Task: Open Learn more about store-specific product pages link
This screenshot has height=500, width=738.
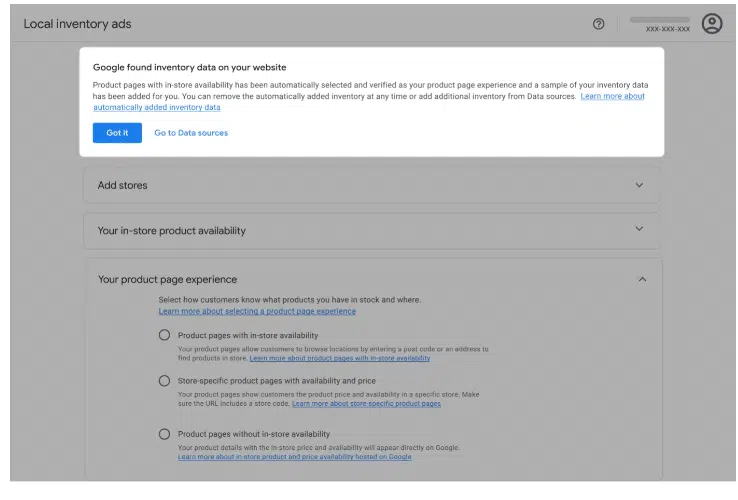Action: pos(366,403)
